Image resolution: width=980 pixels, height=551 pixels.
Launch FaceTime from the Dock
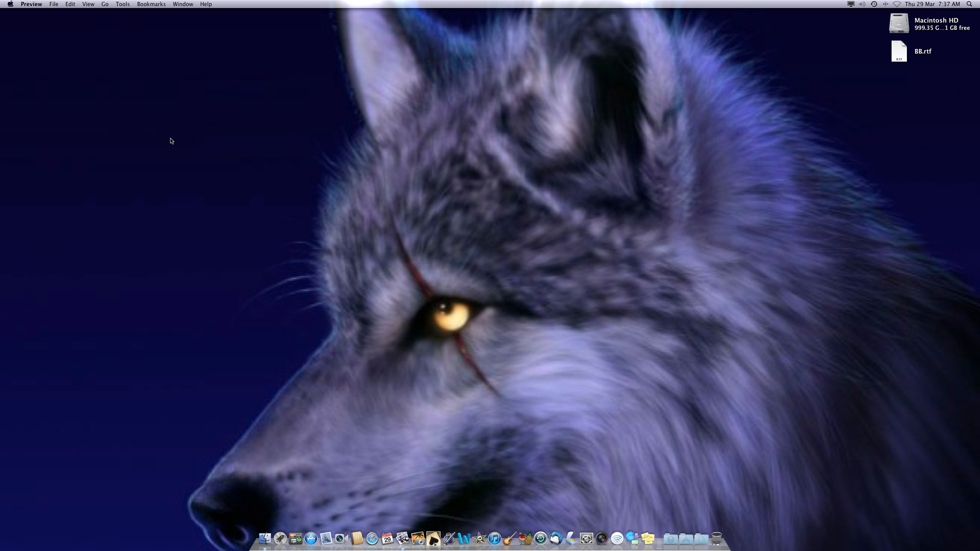tap(341, 539)
